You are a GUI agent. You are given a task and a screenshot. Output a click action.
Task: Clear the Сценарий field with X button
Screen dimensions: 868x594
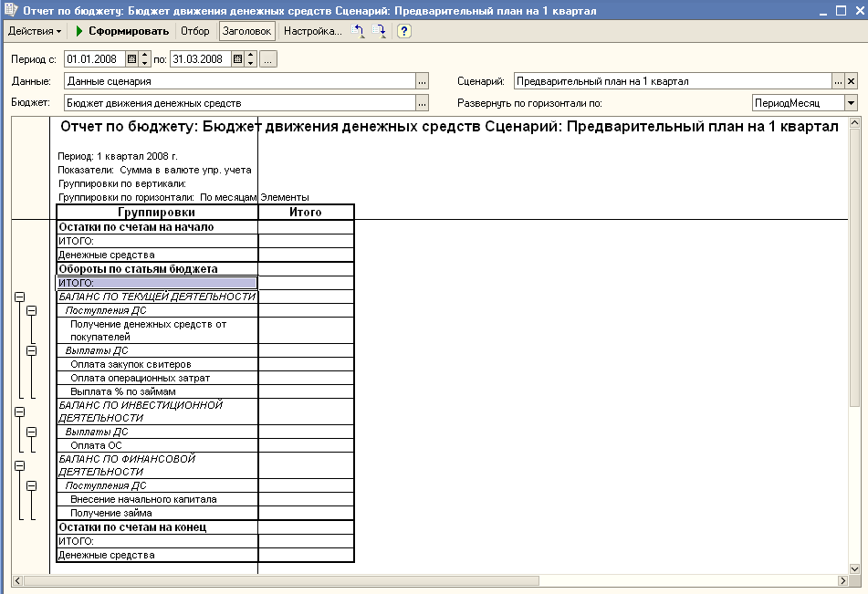pos(852,81)
